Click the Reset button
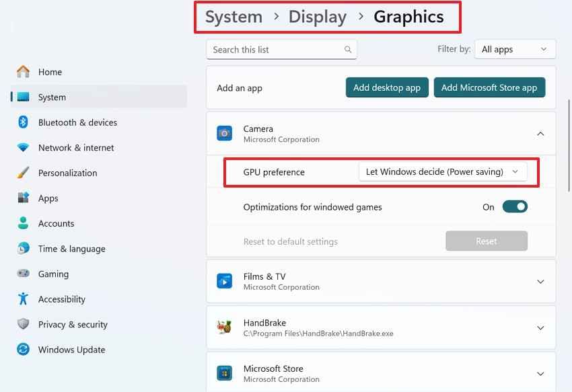The image size is (572, 392). [487, 241]
